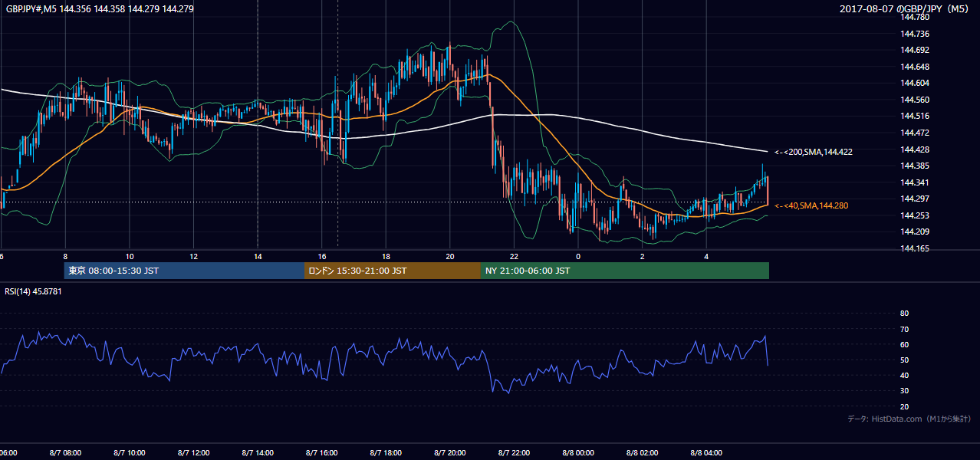
Task: Click the 144.165 price axis label
Action: pyautogui.click(x=915, y=248)
